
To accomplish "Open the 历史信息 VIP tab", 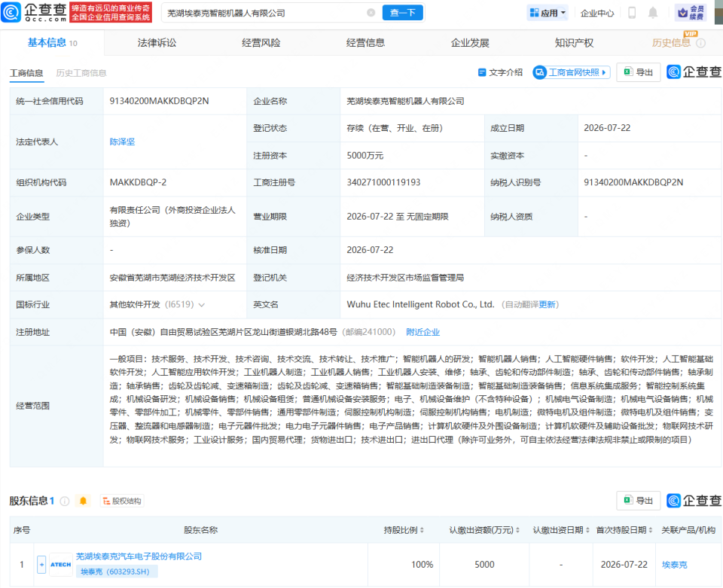I will (671, 43).
